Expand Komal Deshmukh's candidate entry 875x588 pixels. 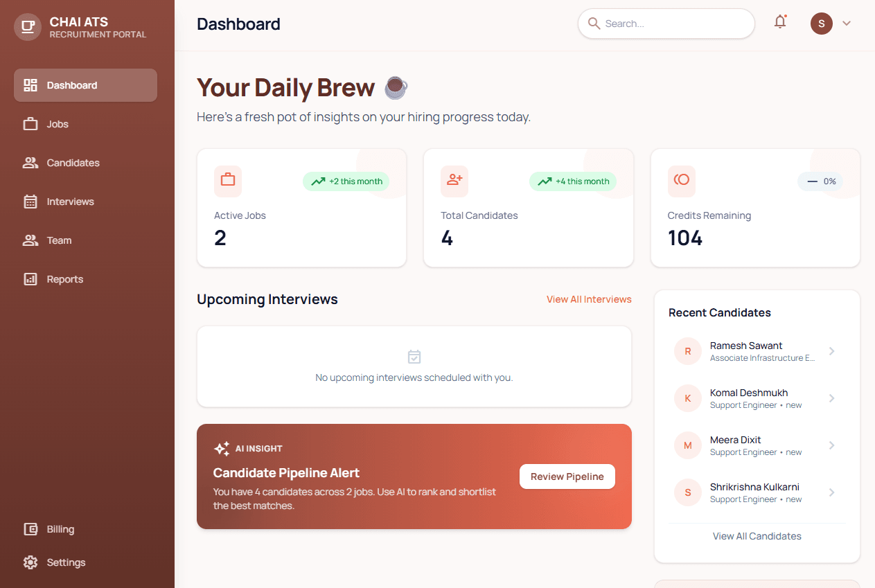832,398
